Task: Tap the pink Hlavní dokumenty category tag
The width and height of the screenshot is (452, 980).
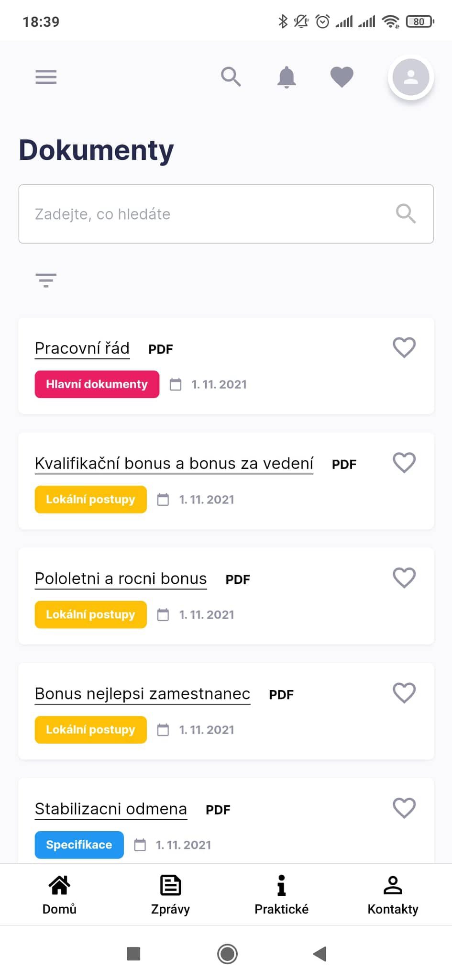Action: point(97,384)
